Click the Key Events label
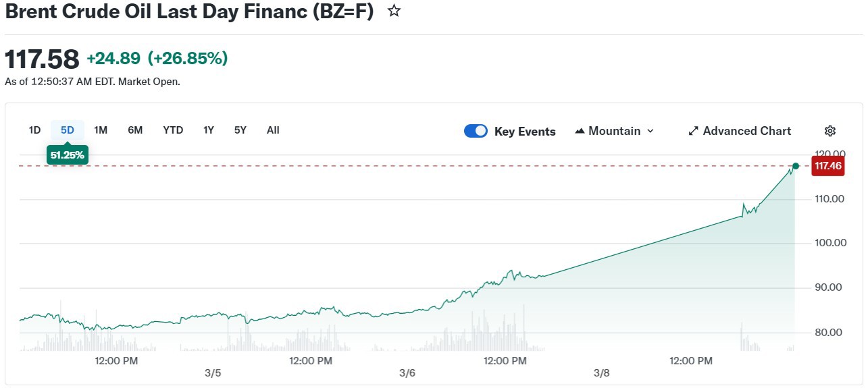Viewport: 868px width, 388px height. pyautogui.click(x=525, y=132)
